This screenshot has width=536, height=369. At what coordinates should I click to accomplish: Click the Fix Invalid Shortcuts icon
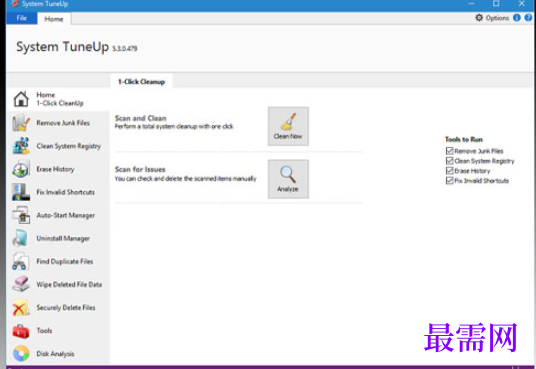click(21, 192)
